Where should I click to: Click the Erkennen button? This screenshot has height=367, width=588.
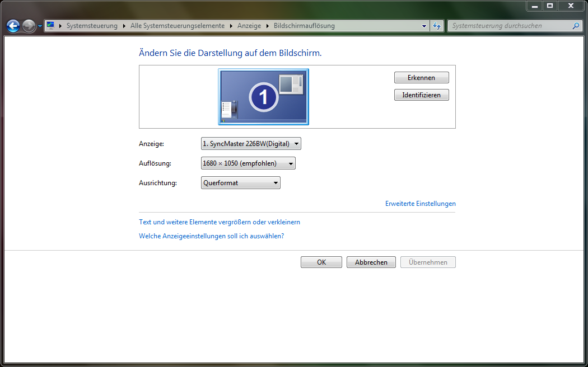[x=422, y=78]
